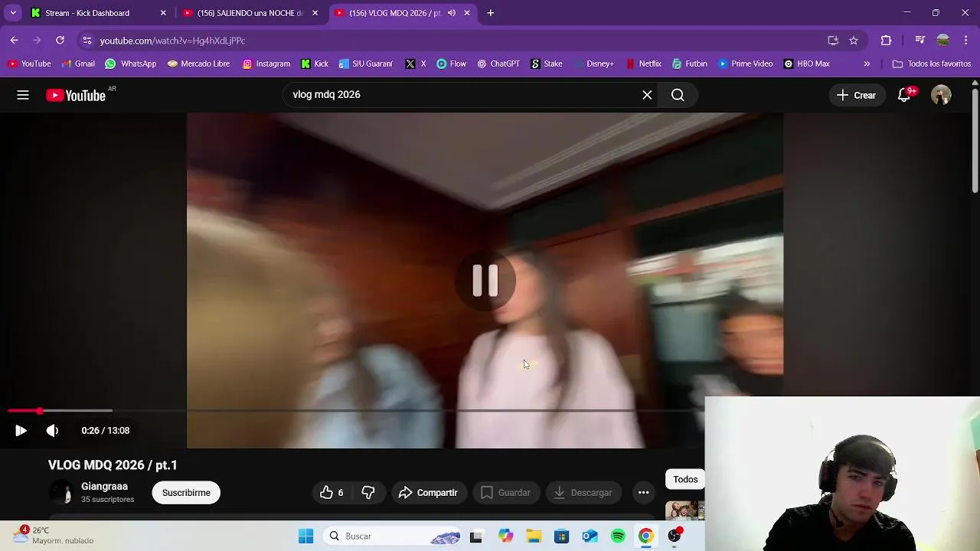
Task: Share the video with Compartir
Action: click(x=428, y=493)
